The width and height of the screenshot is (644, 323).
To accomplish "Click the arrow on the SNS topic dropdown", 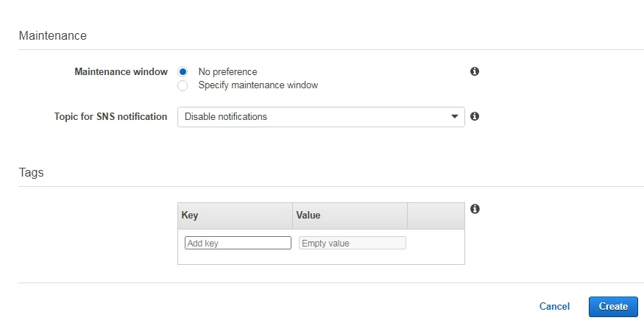I will (454, 117).
